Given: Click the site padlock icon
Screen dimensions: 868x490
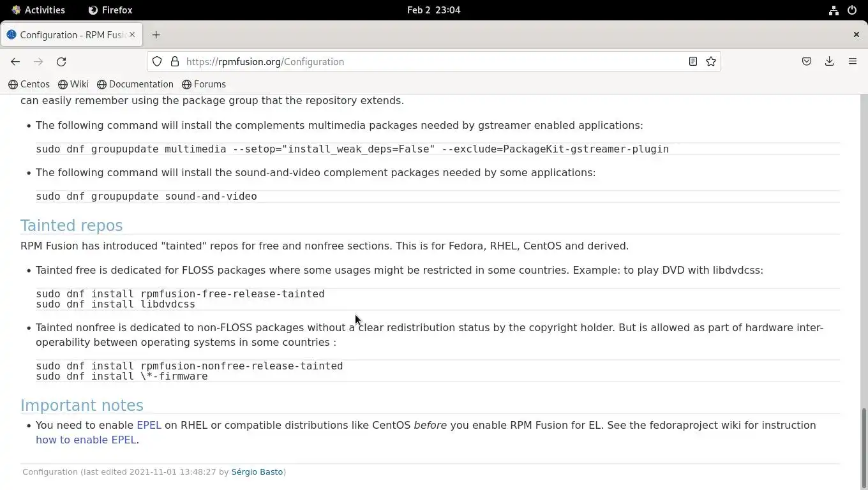Looking at the screenshot, I should click(x=175, y=62).
